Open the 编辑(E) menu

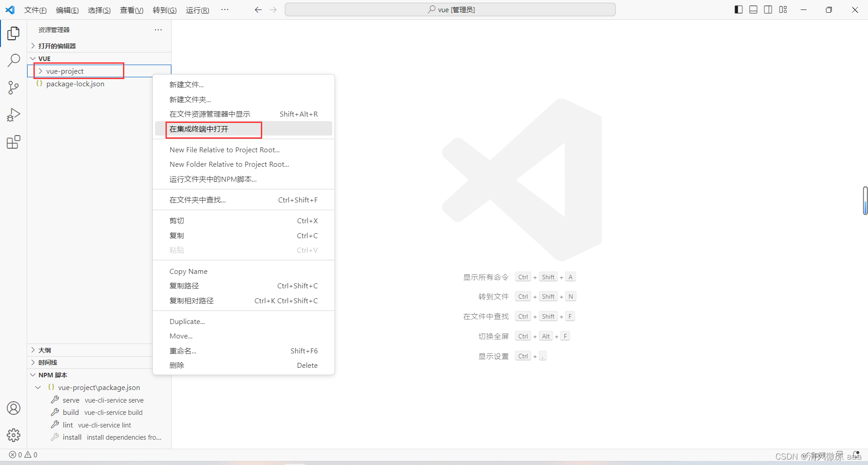(x=67, y=10)
